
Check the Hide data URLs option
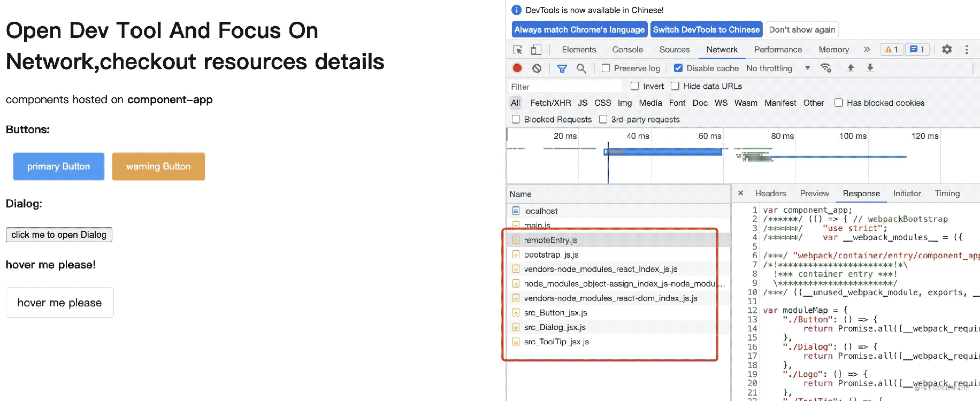coord(675,86)
